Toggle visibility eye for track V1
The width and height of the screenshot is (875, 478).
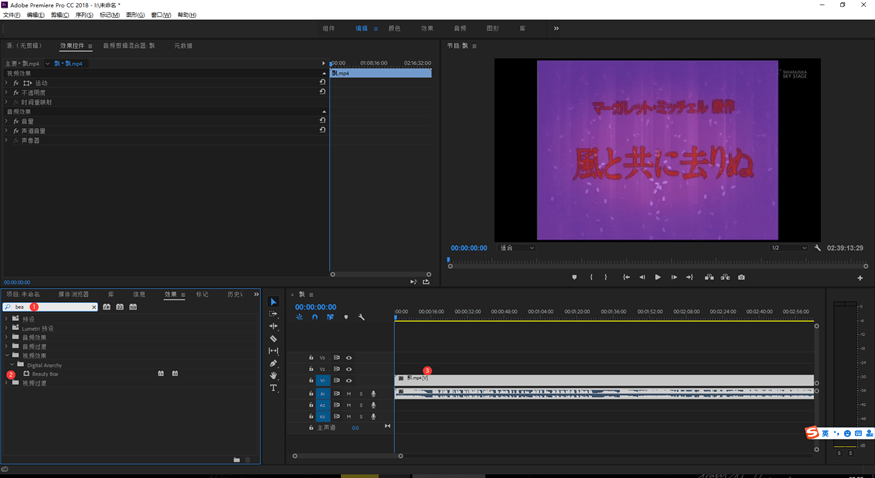click(x=349, y=381)
